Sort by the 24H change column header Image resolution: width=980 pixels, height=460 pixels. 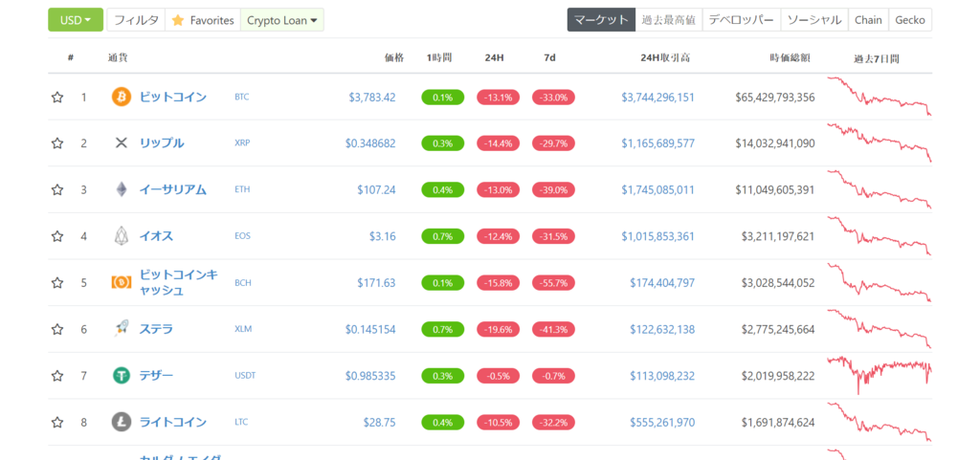[x=495, y=58]
